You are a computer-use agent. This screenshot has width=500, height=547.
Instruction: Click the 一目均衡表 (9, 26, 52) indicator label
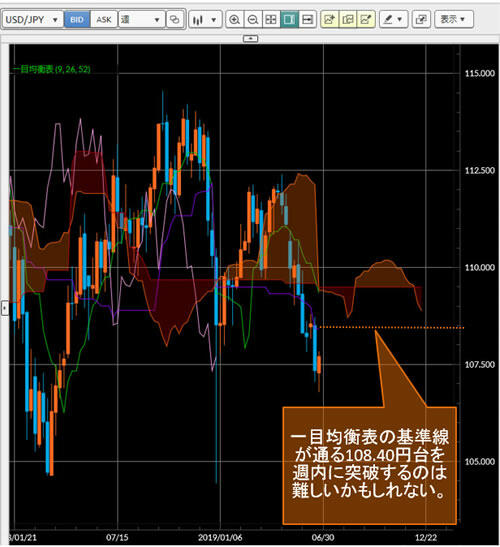click(51, 69)
